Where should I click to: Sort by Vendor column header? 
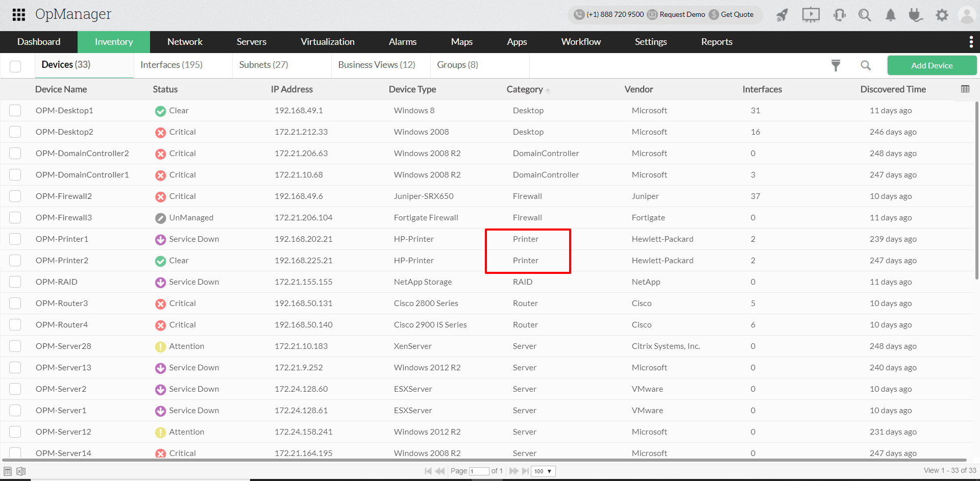(x=639, y=89)
